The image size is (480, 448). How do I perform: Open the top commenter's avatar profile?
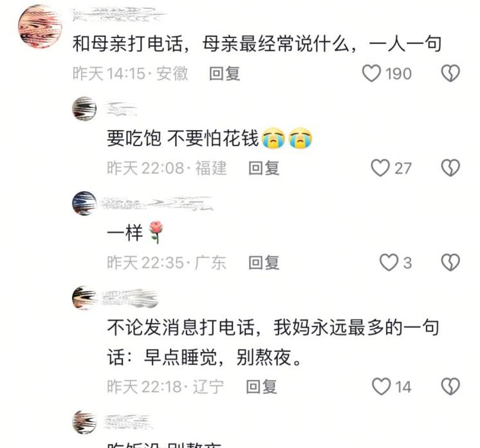click(x=40, y=27)
